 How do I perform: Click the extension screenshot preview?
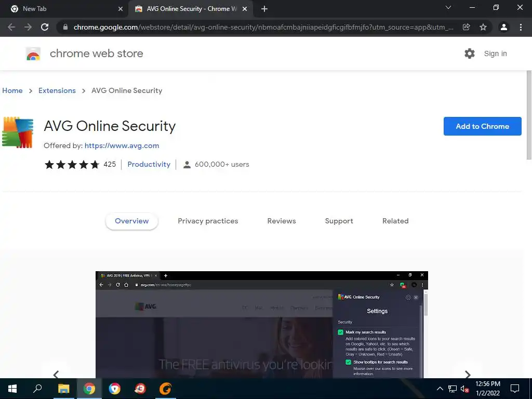click(262, 325)
